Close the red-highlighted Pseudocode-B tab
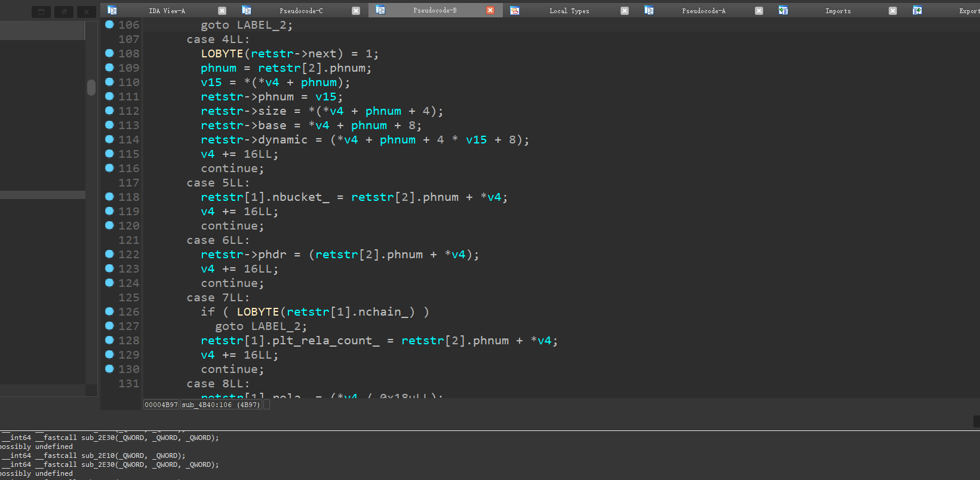980x480 pixels. coord(490,10)
